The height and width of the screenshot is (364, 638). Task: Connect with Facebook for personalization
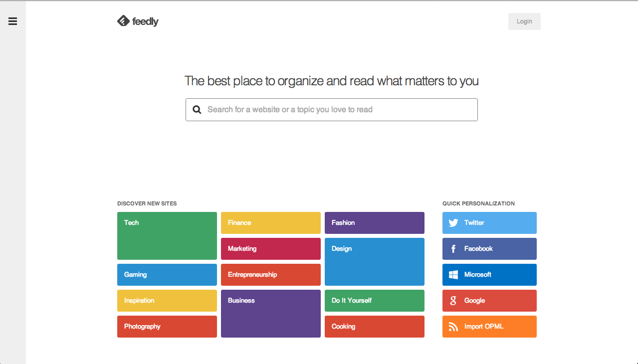[489, 248]
